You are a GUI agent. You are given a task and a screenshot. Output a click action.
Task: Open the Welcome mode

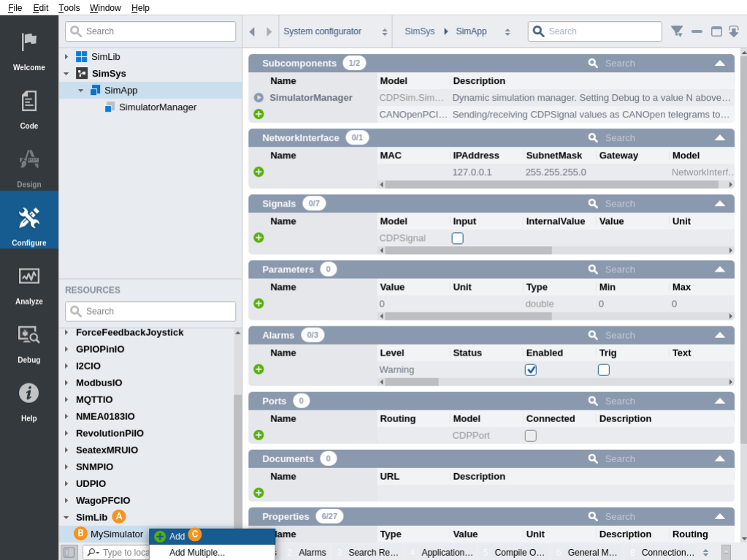(29, 50)
